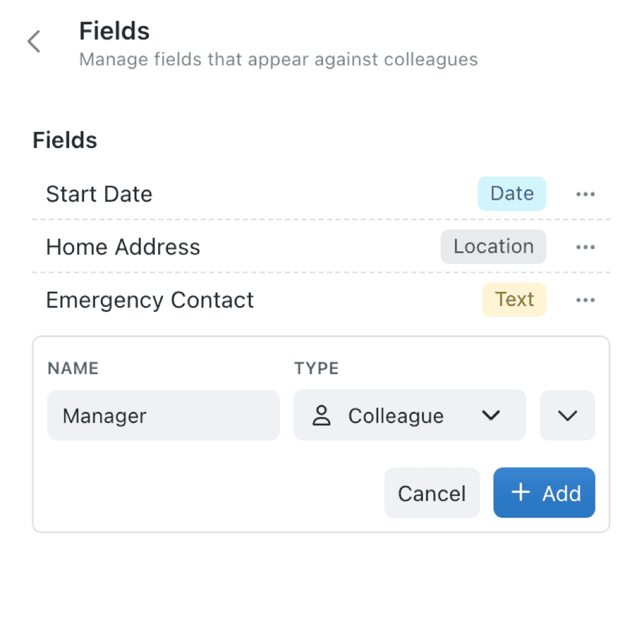Click the NAME column label

click(x=72, y=368)
